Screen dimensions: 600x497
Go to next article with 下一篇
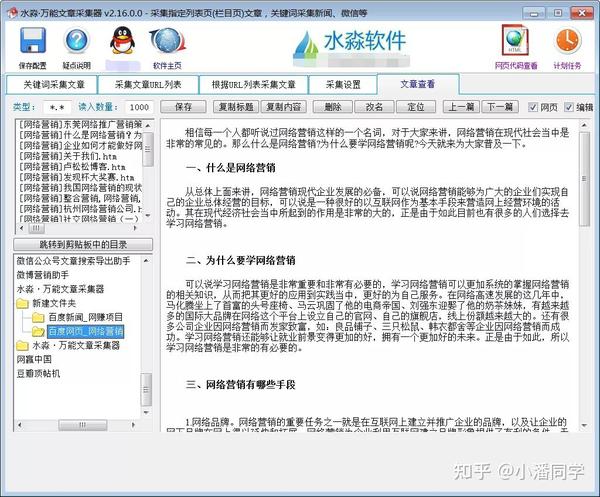(500, 107)
